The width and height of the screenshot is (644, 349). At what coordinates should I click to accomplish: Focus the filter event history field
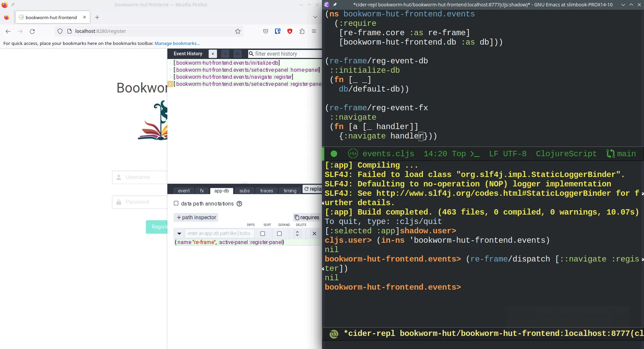click(x=285, y=54)
